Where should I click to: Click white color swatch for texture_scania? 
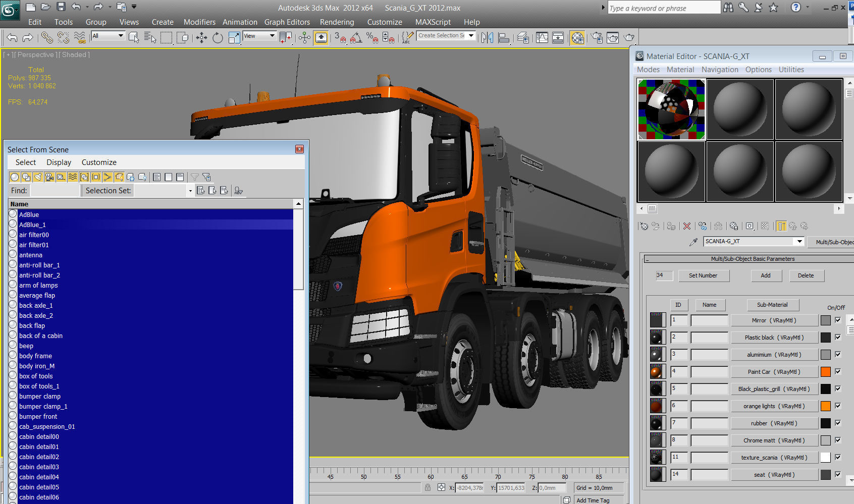(x=826, y=458)
